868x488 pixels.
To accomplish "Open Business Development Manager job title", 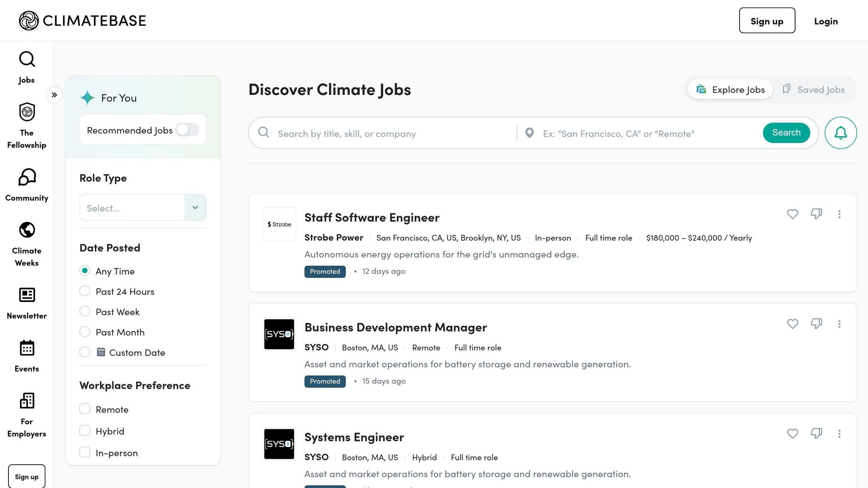I will [x=396, y=327].
